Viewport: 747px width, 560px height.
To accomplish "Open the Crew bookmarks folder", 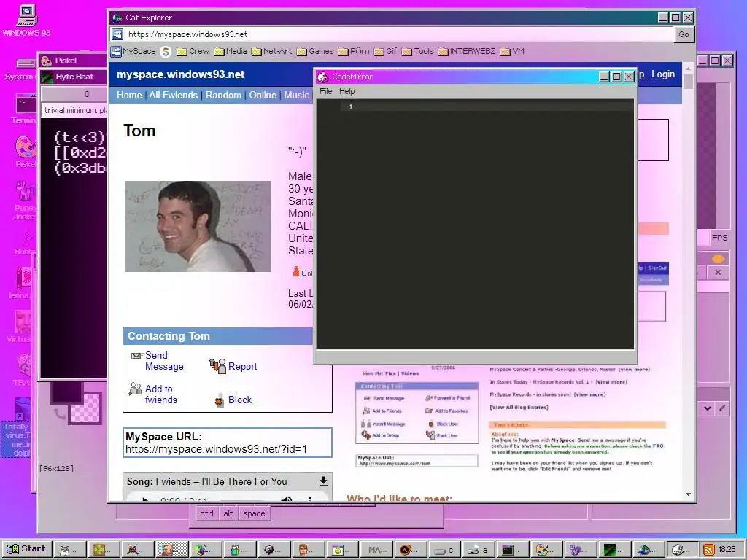I will point(193,52).
